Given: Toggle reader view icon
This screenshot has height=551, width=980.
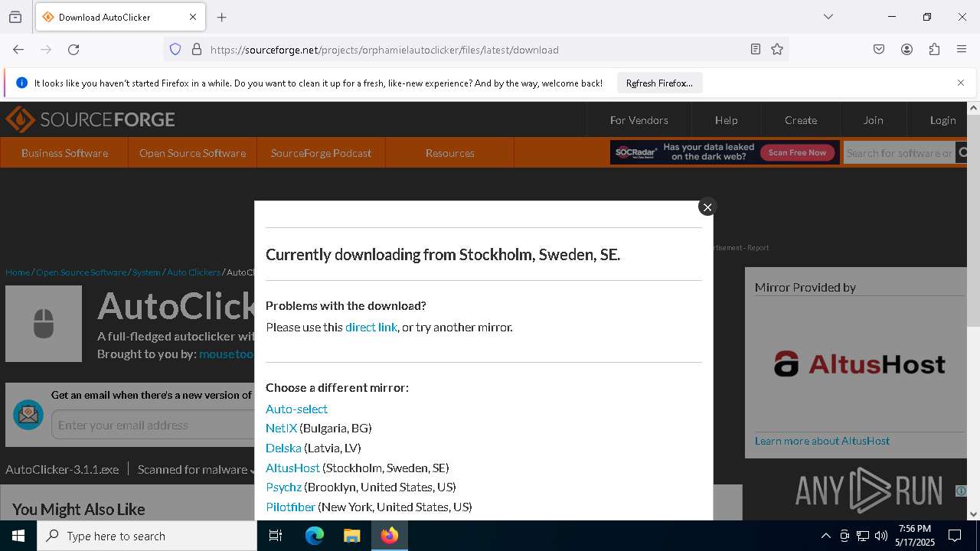Looking at the screenshot, I should point(756,50).
